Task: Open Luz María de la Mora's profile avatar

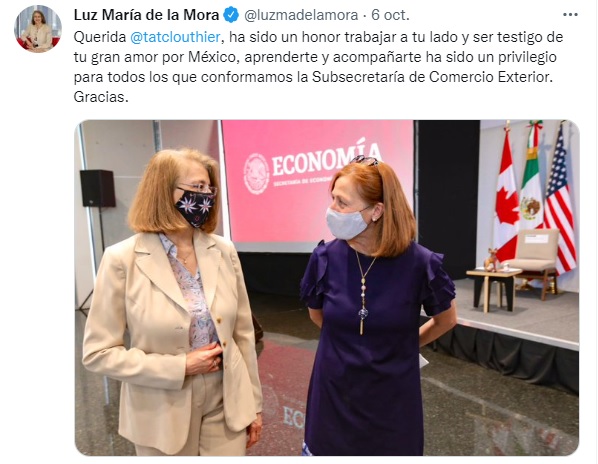Action: pos(38,29)
